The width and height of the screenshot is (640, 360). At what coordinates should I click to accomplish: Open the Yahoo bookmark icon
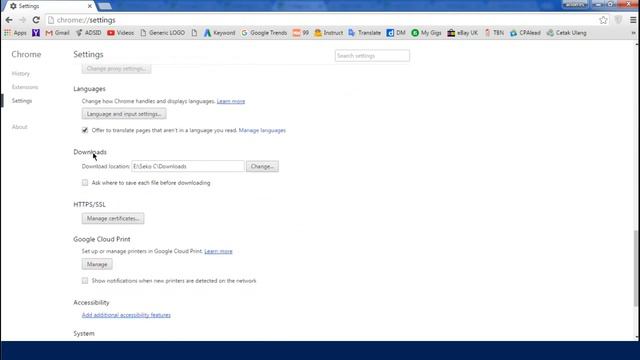tap(36, 33)
